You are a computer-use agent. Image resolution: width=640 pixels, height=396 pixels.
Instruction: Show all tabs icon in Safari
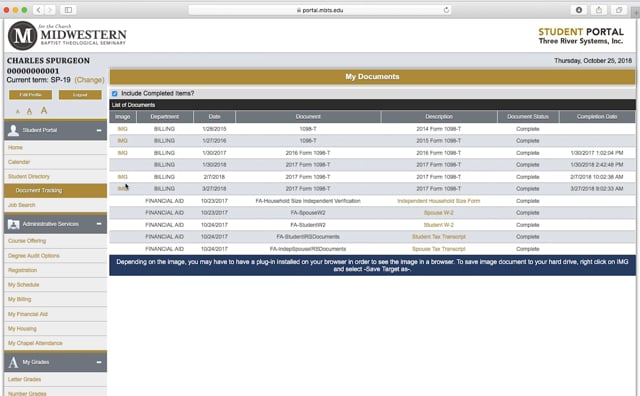(619, 10)
